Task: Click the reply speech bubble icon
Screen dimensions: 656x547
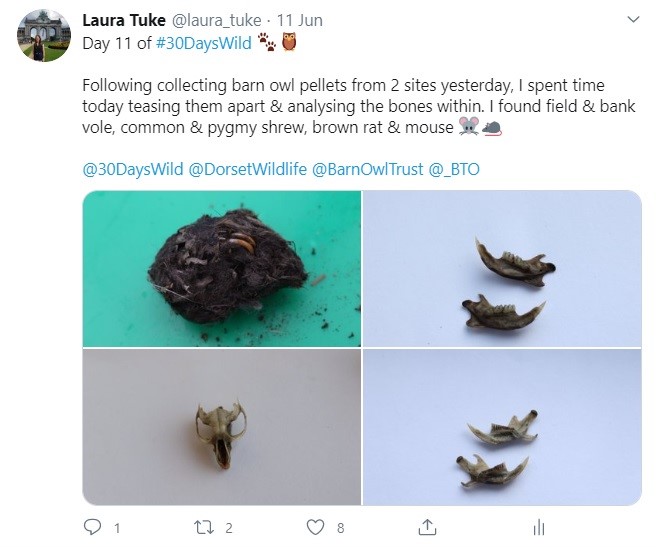Action: tap(93, 526)
